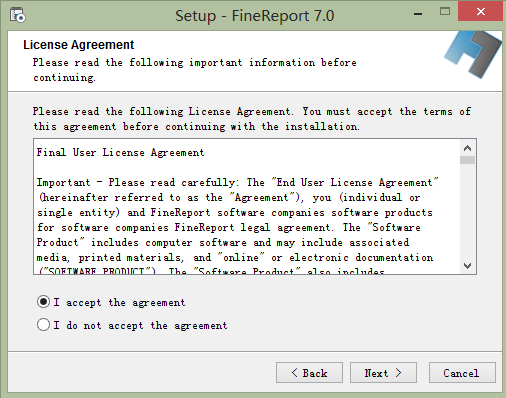Click the empty scrollbar track below the thumb

467,211
